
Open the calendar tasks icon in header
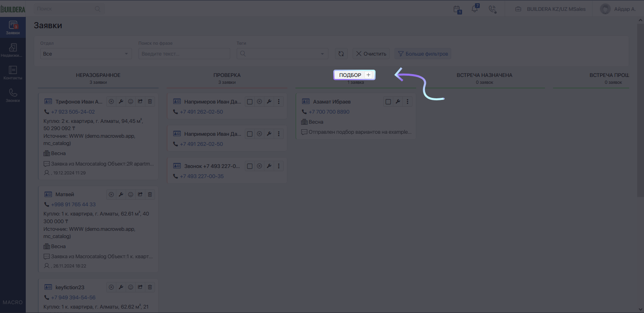457,9
